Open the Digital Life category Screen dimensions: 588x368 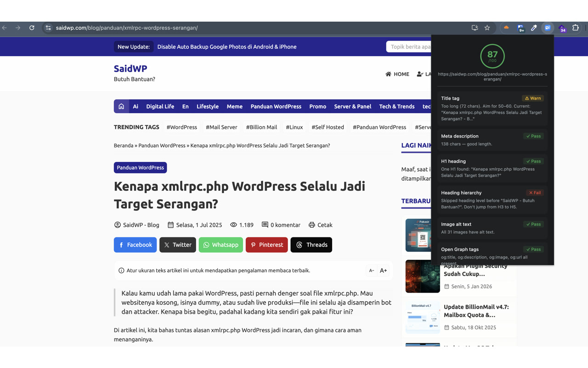pyautogui.click(x=160, y=106)
